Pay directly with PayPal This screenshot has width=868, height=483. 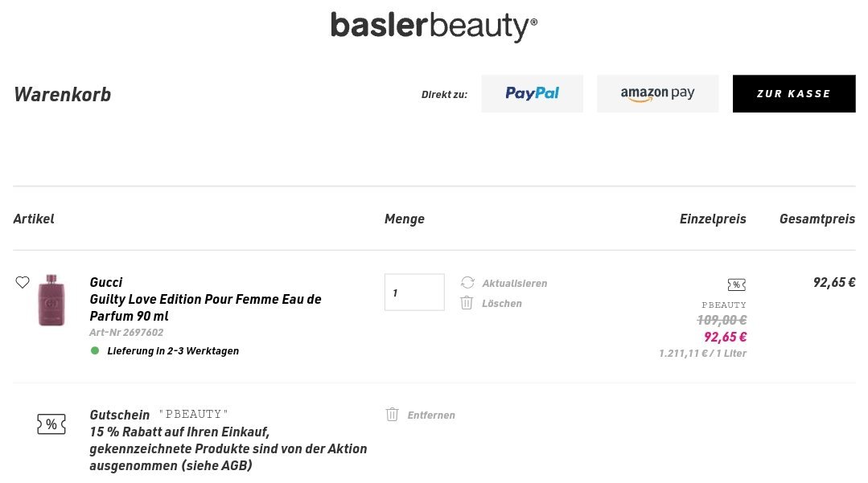click(532, 94)
